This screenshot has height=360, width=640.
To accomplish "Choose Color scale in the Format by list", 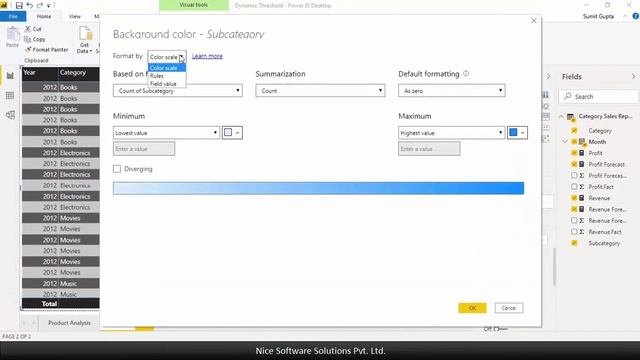I will coord(167,68).
